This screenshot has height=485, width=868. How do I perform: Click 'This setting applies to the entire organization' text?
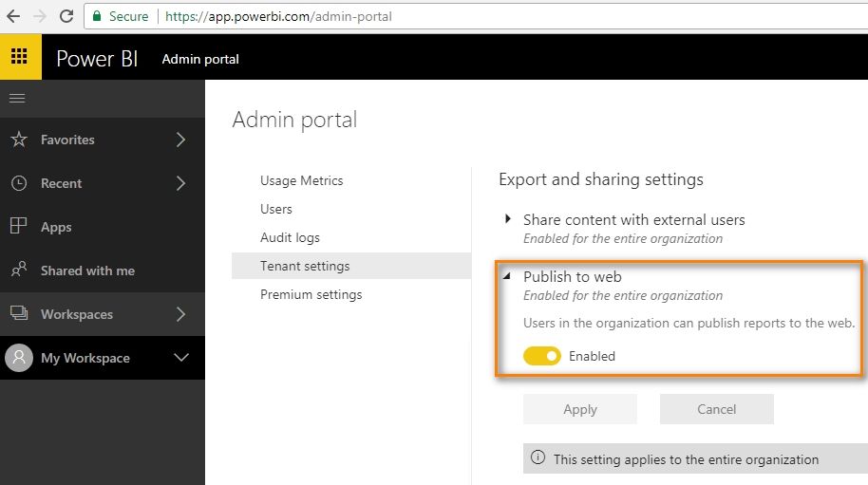click(686, 459)
